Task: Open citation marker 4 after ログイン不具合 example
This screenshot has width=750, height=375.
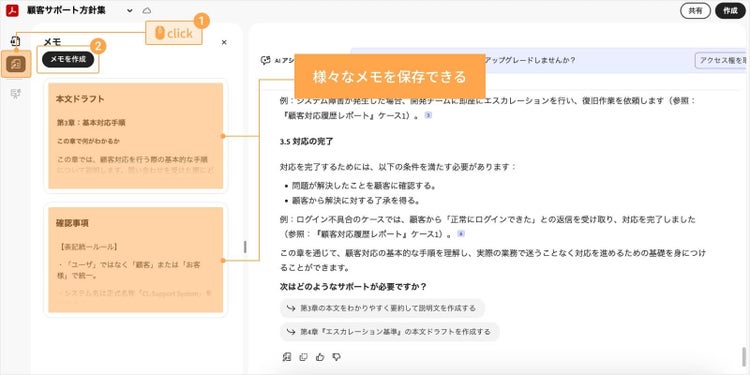Action: pos(461,234)
